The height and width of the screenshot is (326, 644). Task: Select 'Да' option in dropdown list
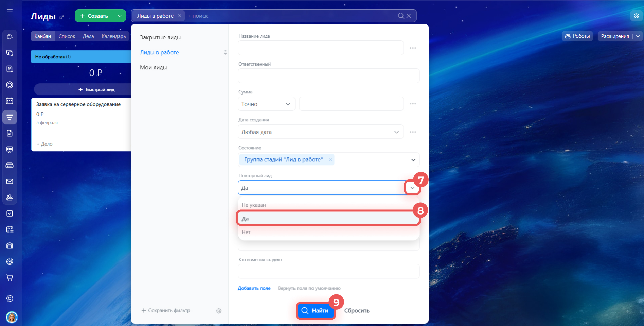(328, 219)
